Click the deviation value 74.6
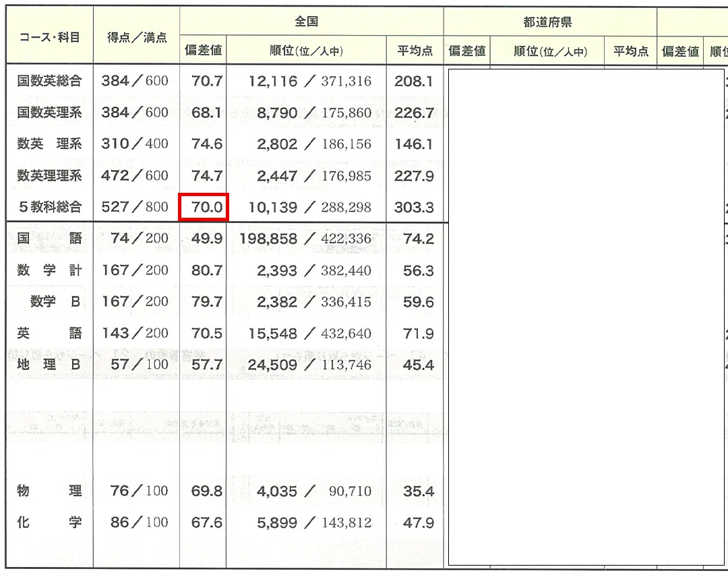 pyautogui.click(x=207, y=144)
